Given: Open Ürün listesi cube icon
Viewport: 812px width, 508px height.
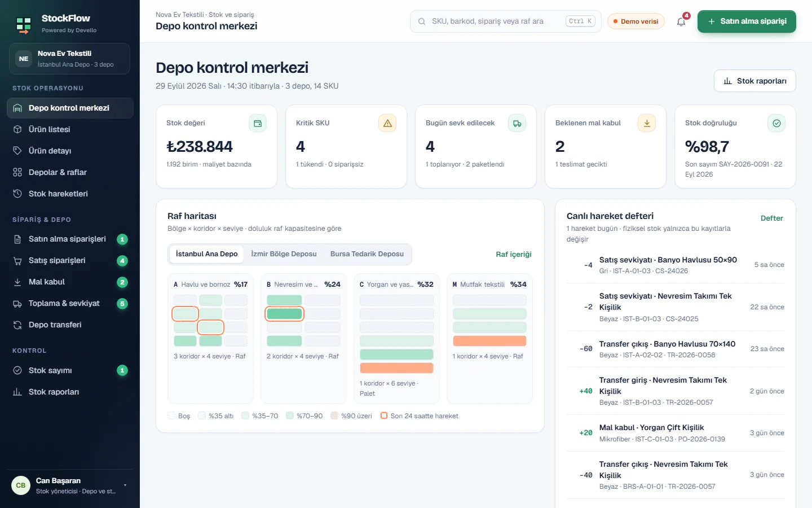Looking at the screenshot, I should click(17, 129).
